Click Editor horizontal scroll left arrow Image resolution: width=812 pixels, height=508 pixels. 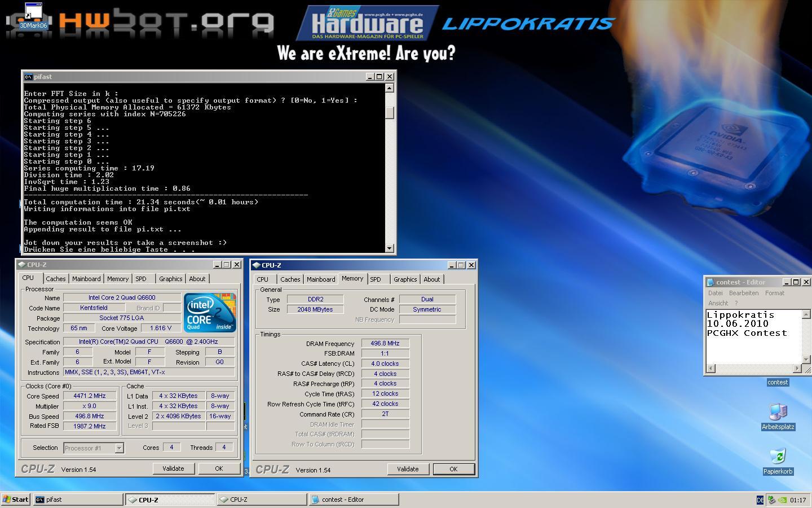pyautogui.click(x=711, y=369)
